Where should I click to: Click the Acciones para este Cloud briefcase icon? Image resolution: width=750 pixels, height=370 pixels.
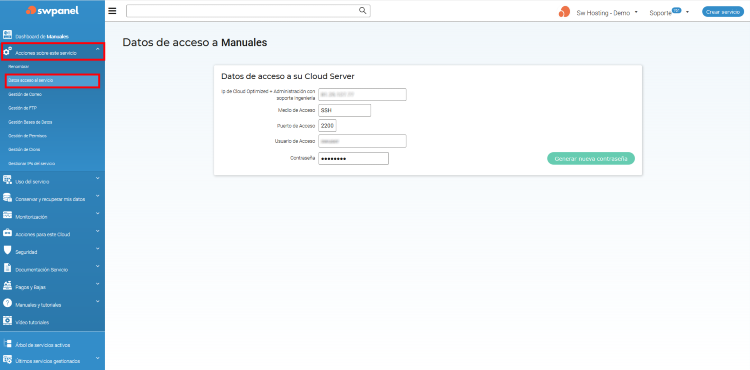click(x=7, y=233)
